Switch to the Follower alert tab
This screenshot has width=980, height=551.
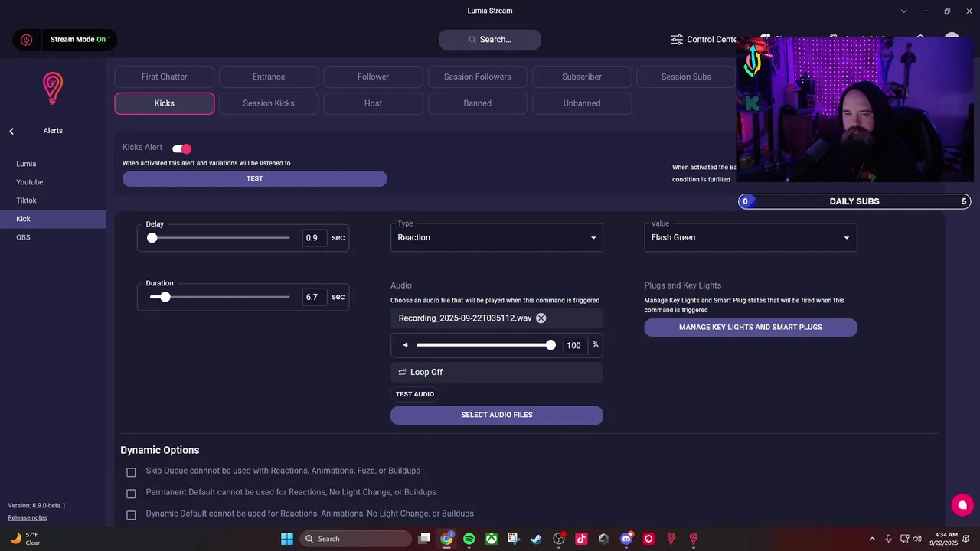point(373,77)
